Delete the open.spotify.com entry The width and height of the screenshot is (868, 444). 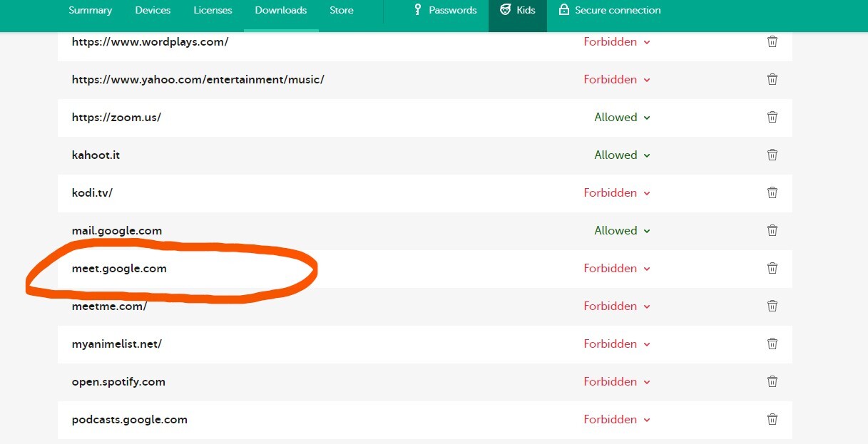[x=772, y=381]
